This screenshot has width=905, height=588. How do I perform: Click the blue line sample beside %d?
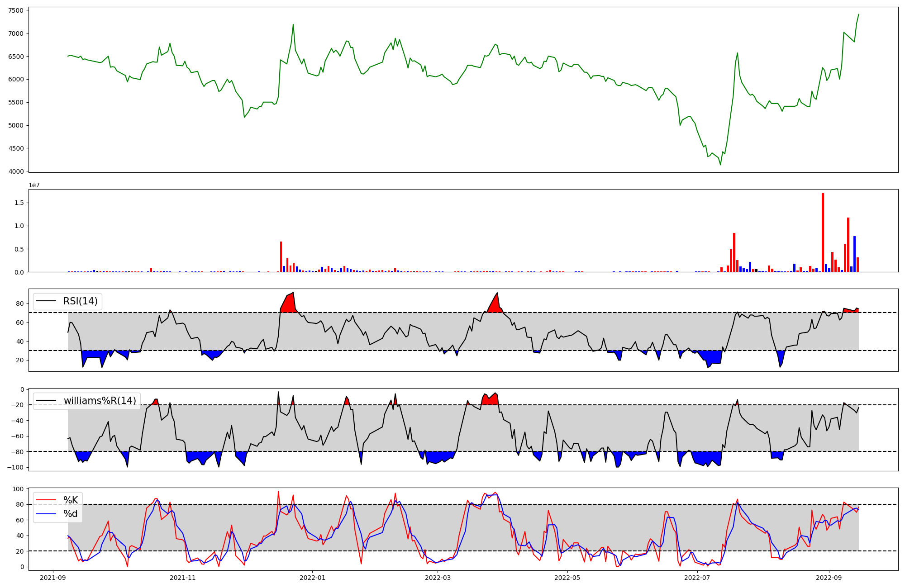click(x=47, y=514)
